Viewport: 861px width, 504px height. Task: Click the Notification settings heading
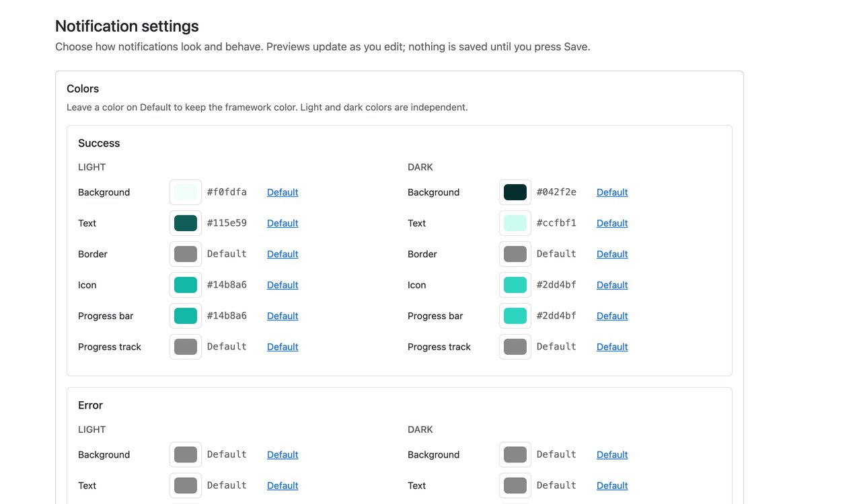[127, 26]
